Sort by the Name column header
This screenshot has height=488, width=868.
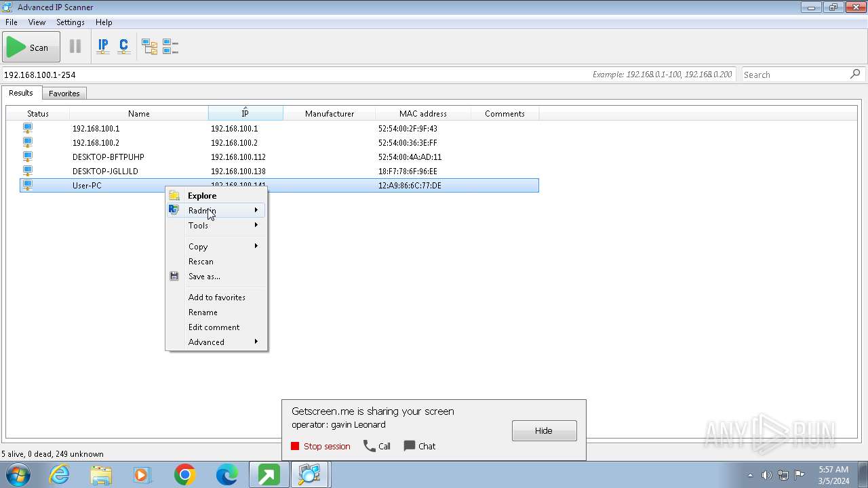pos(139,113)
